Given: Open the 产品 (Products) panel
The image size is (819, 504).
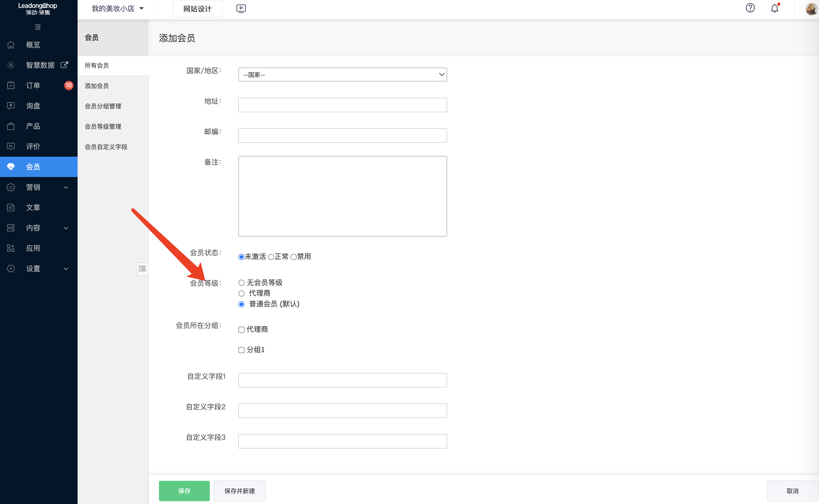Looking at the screenshot, I should click(x=33, y=126).
